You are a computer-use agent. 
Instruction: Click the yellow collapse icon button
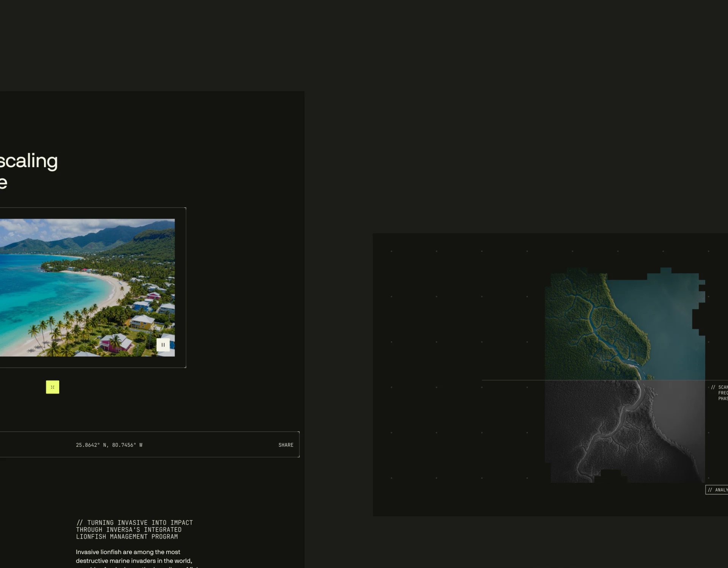53,387
